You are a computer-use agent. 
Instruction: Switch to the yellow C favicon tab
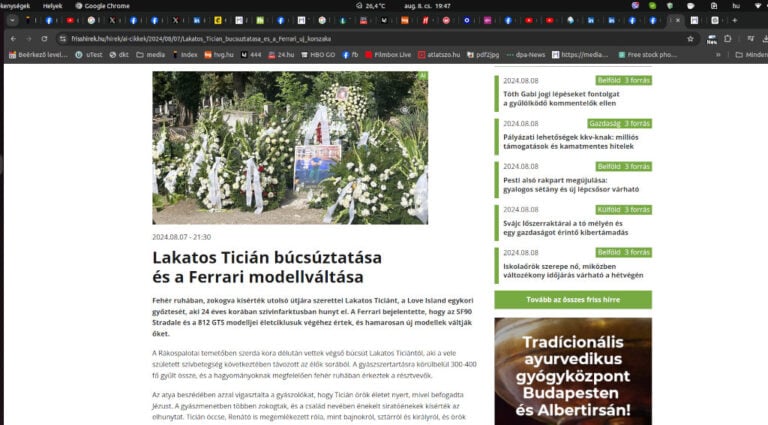(218, 21)
